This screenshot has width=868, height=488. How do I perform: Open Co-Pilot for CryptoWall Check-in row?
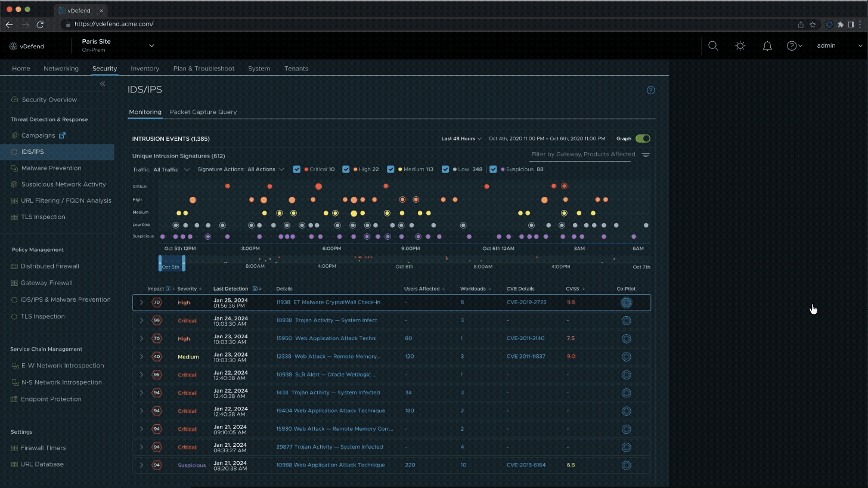[626, 302]
